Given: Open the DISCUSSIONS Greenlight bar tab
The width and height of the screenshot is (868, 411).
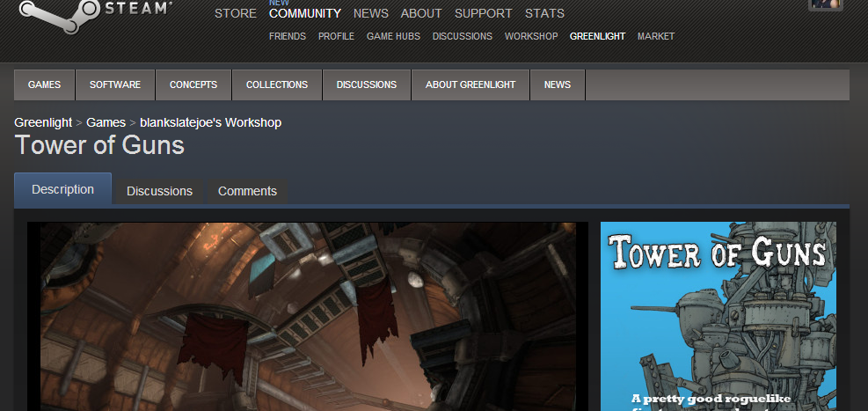Looking at the screenshot, I should click(x=367, y=84).
